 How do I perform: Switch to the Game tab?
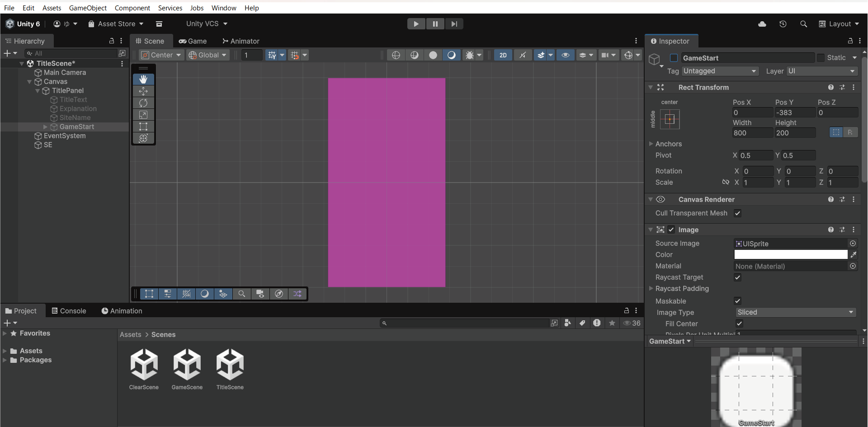point(193,41)
